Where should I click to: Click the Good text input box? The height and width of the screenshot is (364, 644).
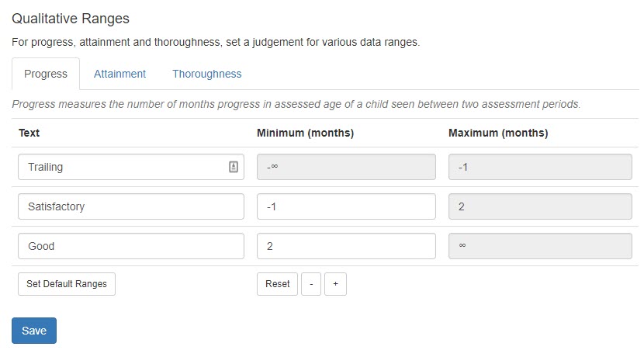coord(130,246)
